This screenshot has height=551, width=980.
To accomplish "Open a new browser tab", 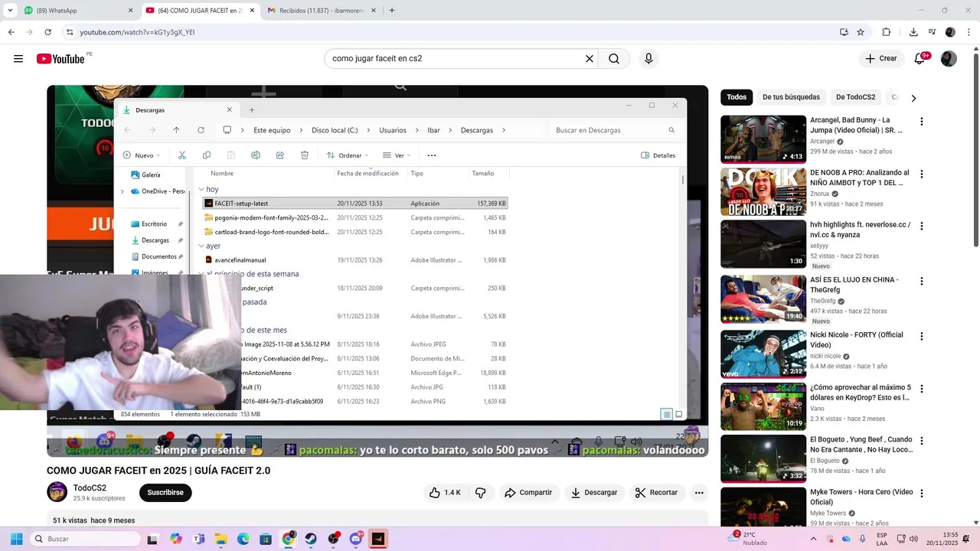I will (x=392, y=11).
